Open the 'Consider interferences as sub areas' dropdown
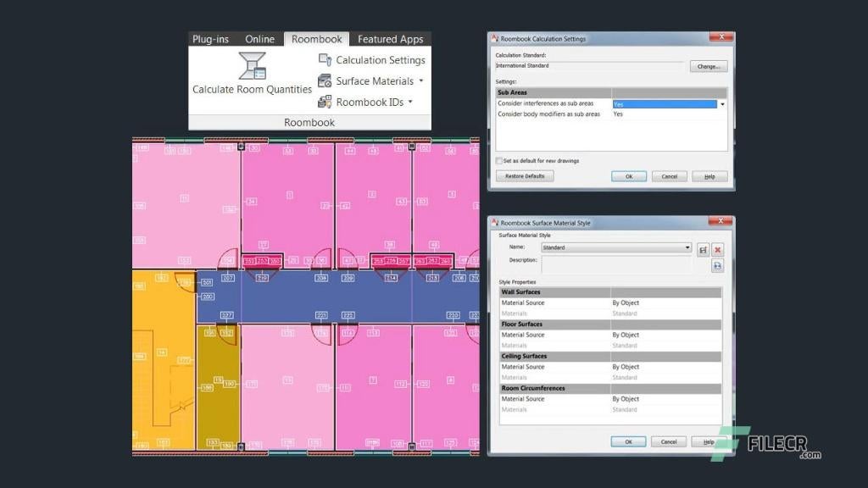This screenshot has height=488, width=868. click(722, 104)
